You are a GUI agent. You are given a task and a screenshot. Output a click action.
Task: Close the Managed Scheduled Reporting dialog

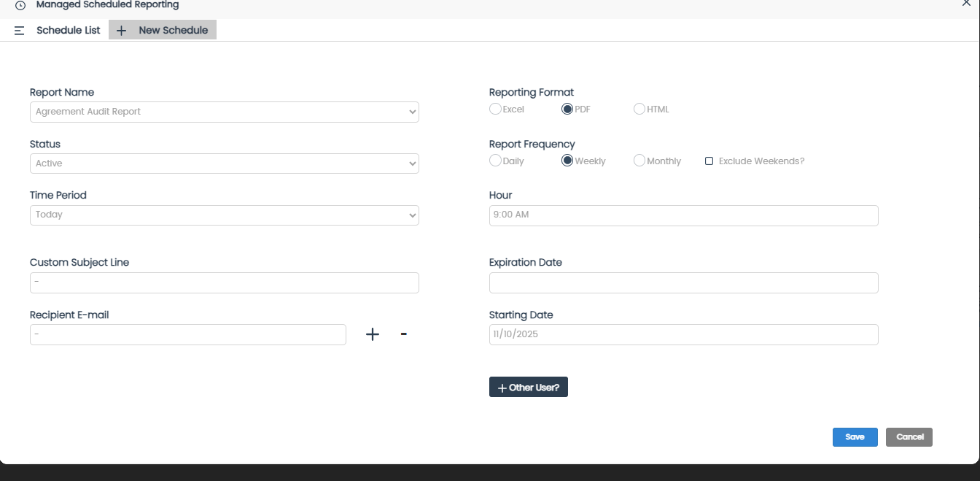[966, 4]
